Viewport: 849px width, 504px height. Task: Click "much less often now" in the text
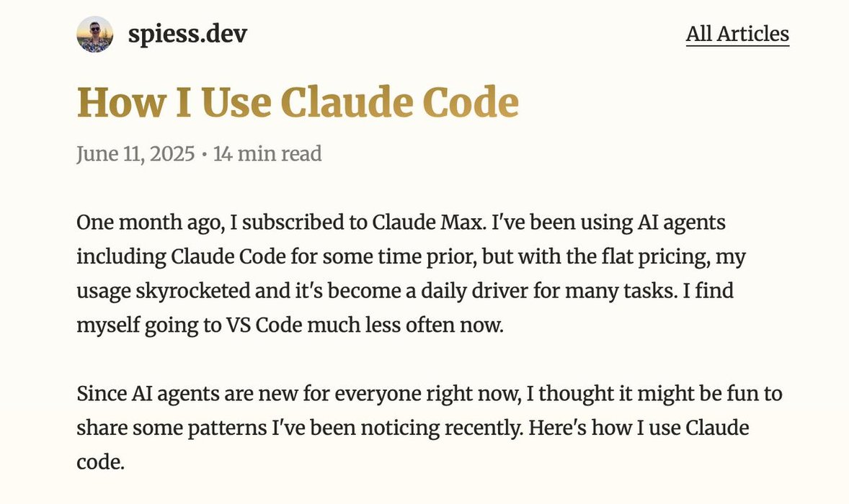[x=405, y=325]
